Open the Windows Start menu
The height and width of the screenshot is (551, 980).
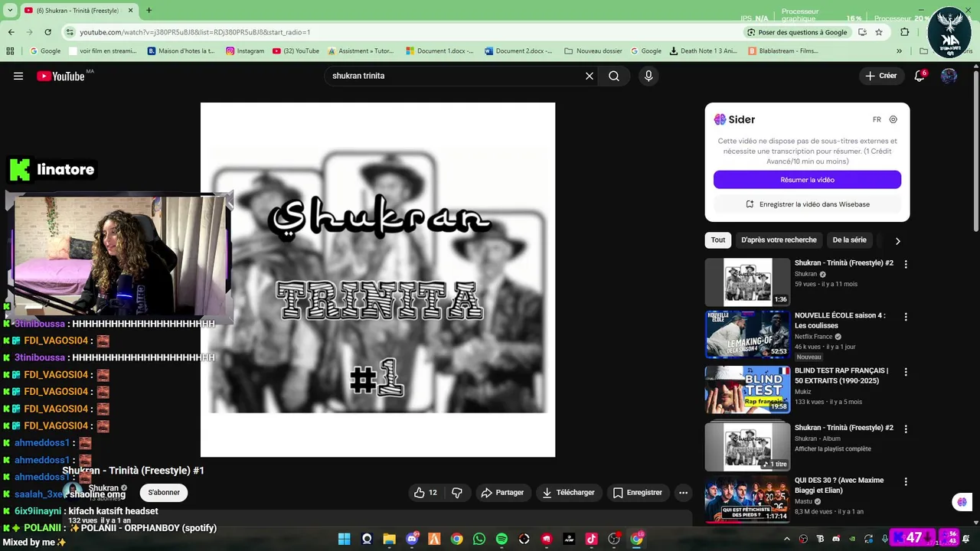[344, 539]
